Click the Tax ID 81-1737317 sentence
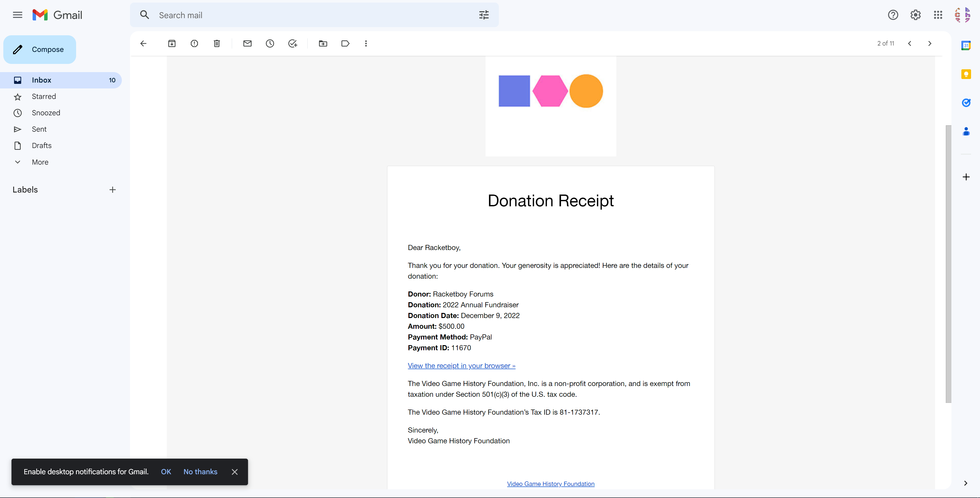This screenshot has height=498, width=980. [504, 412]
